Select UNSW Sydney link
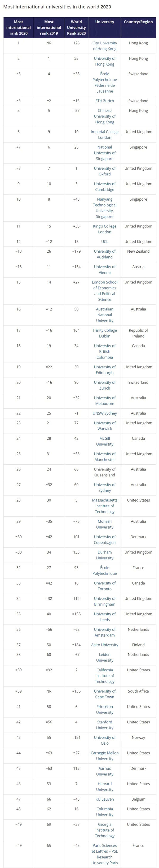Image resolution: width=159 pixels, height=868 pixels. coord(105,413)
